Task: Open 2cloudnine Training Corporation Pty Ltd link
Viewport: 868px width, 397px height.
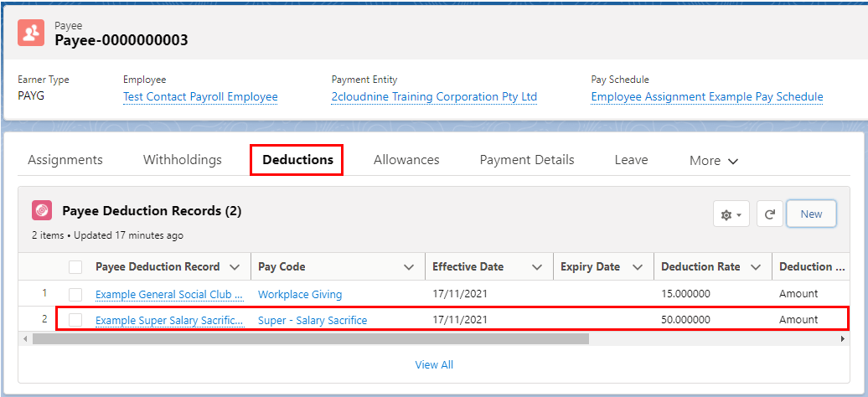Action: (x=434, y=97)
